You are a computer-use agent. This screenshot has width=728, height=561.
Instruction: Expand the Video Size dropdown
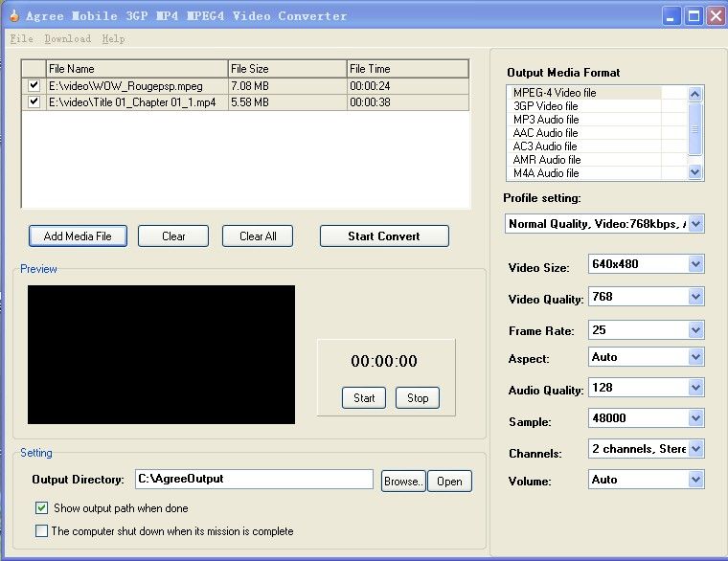[x=695, y=264]
